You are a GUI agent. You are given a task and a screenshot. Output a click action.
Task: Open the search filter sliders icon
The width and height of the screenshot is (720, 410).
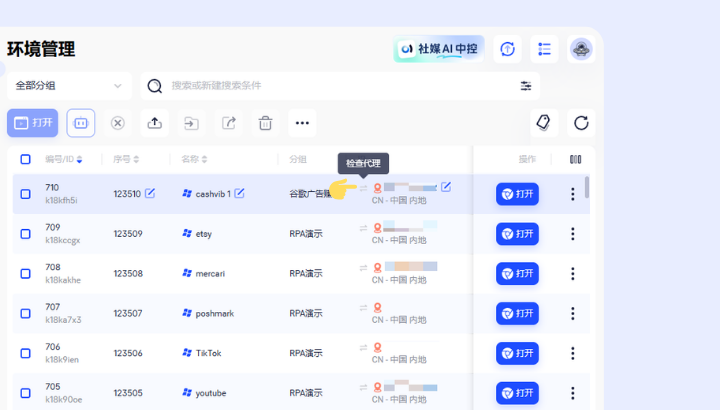coord(526,86)
